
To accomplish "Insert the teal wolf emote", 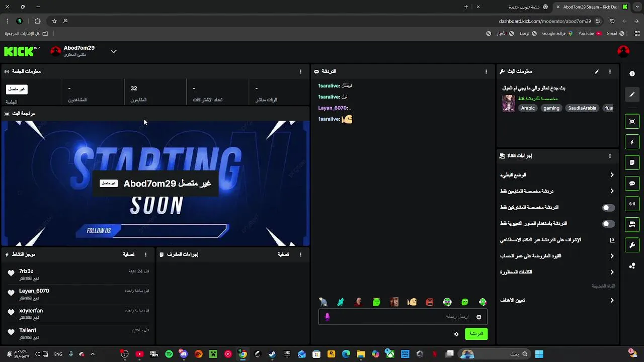I will (x=341, y=302).
